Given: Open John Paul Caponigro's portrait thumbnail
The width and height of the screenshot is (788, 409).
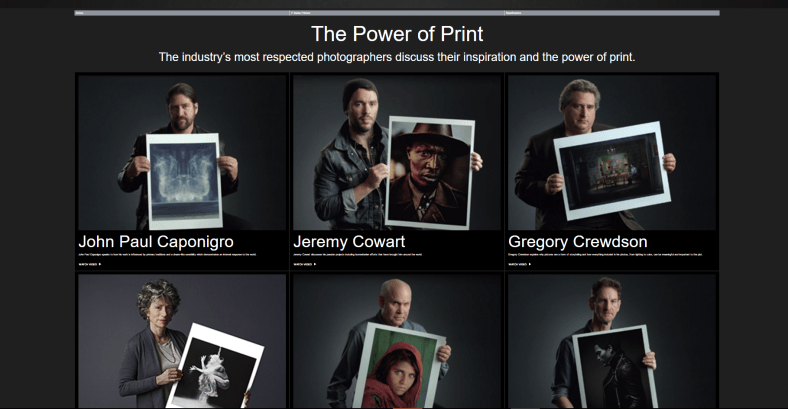Looking at the screenshot, I should pyautogui.click(x=182, y=153).
